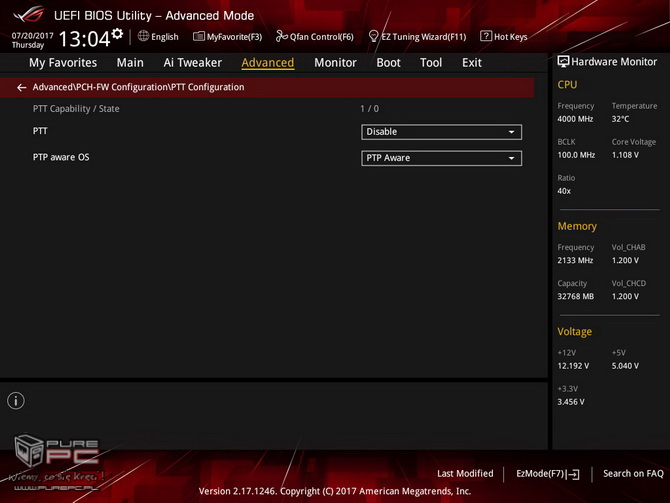Click the +5V 5.040 V value
Image resolution: width=670 pixels, height=503 pixels.
625,366
